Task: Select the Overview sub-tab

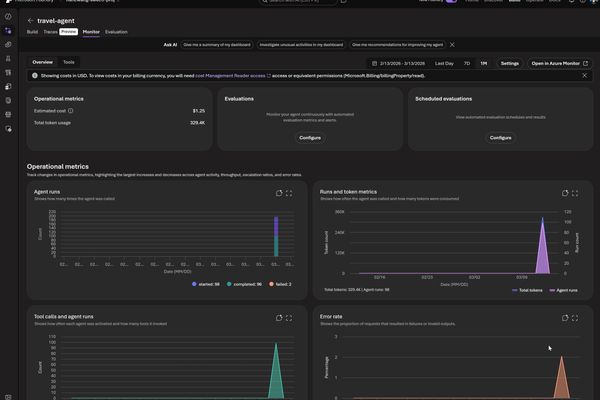Action: (42, 62)
